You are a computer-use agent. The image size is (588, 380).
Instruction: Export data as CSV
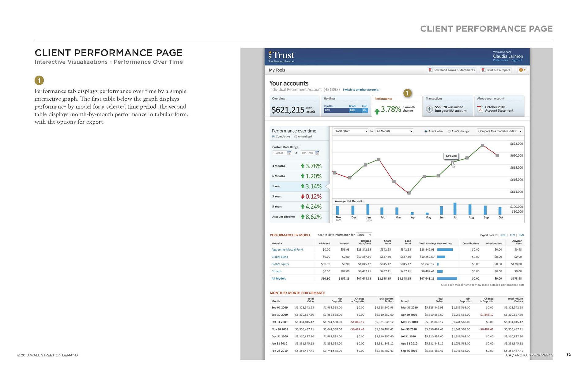click(512, 235)
